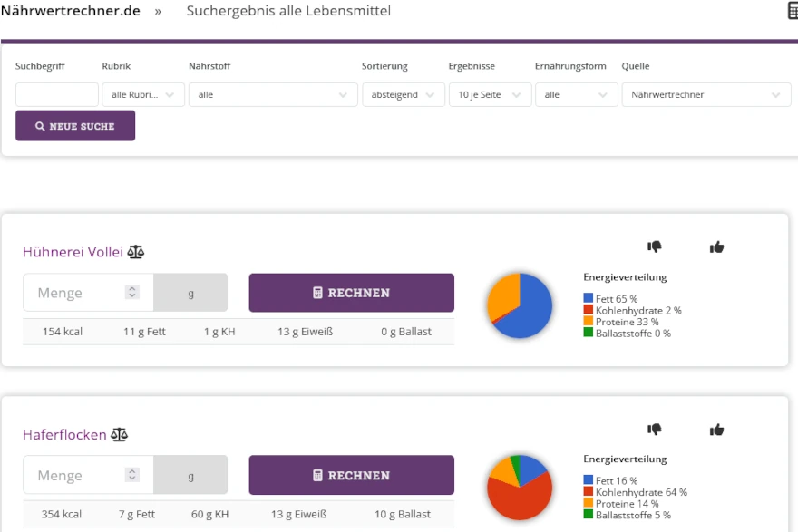The image size is (798, 532).
Task: Click thumbs up for Hühnerei Vollei
Action: tap(716, 247)
